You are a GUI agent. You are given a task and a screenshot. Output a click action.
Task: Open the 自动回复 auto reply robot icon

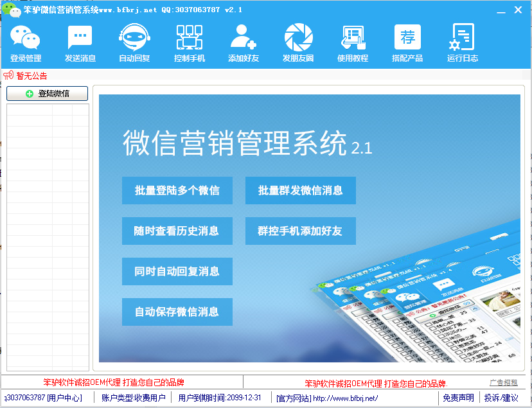tap(134, 43)
